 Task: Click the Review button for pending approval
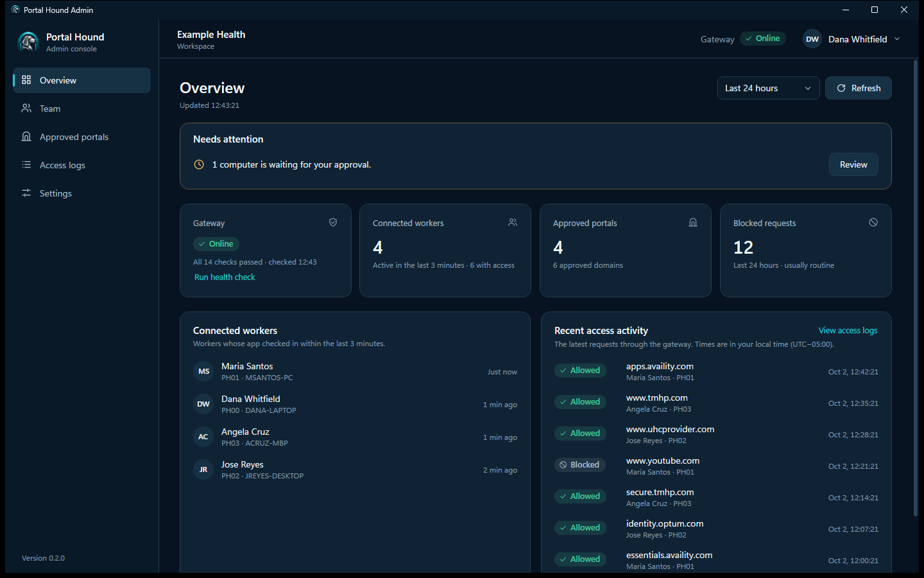(x=853, y=164)
